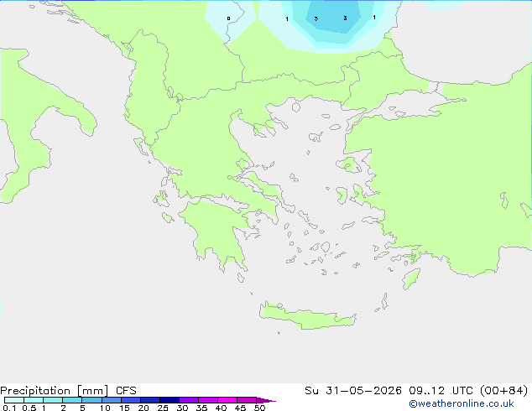Click the '25' legend scale label
Screen dimensions: 532x411
pyautogui.click(x=163, y=408)
